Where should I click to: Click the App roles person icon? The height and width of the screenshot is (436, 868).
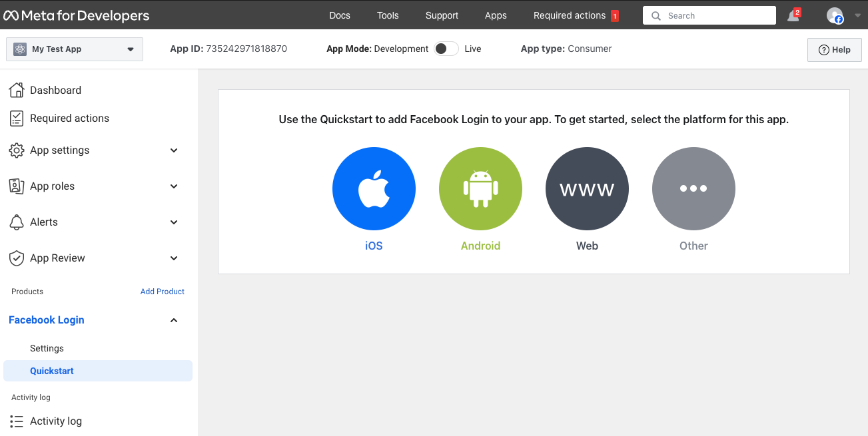click(x=17, y=186)
